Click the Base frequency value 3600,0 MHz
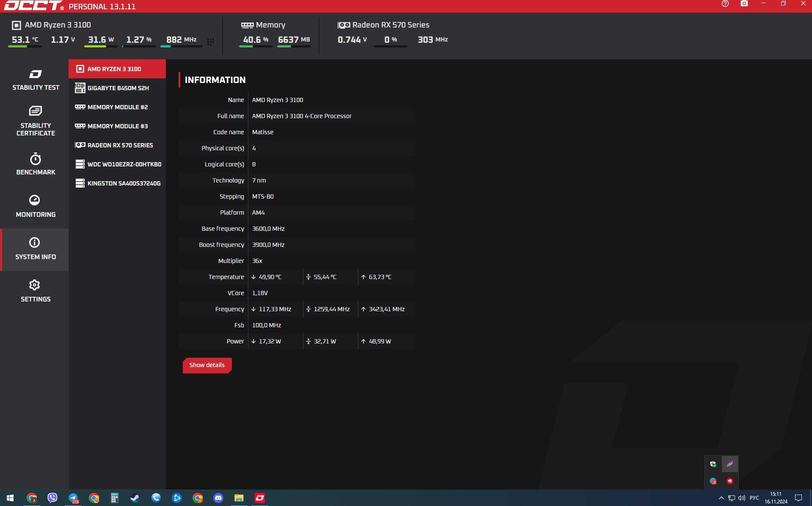The image size is (812, 506). [268, 229]
